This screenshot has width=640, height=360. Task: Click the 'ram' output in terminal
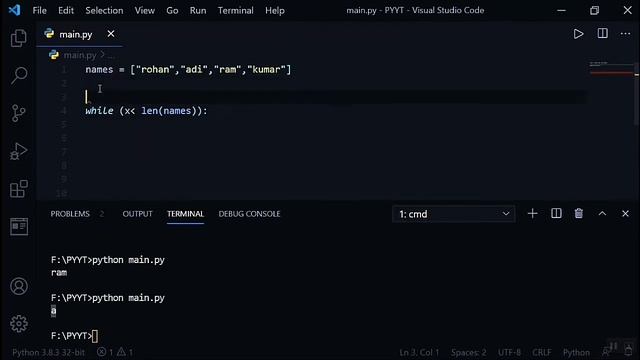59,273
